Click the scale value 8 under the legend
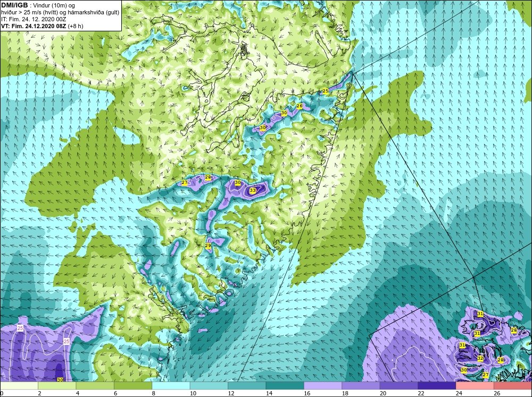Image resolution: width=532 pixels, height=397 pixels. click(154, 393)
